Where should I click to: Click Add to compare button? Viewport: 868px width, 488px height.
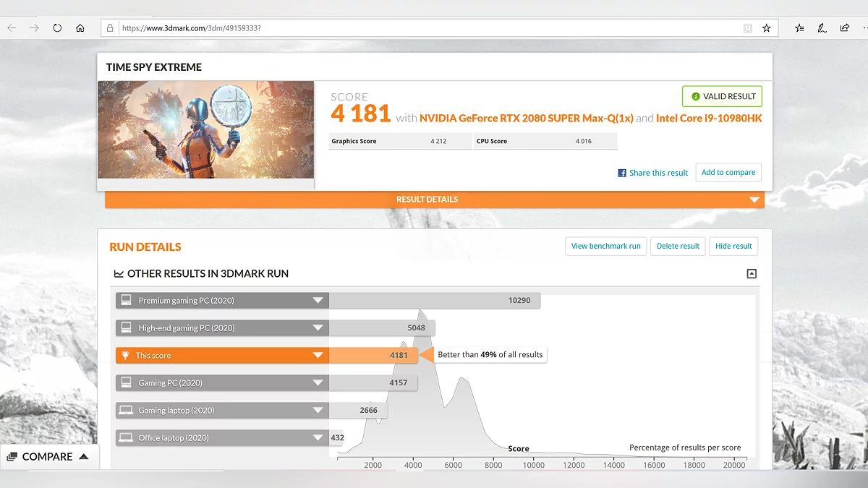point(728,172)
